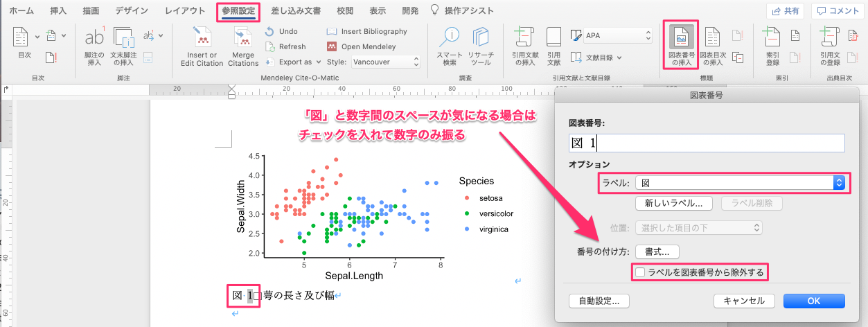Click the next footnote icon
Viewport: 868px width, 327px height.
[148, 35]
